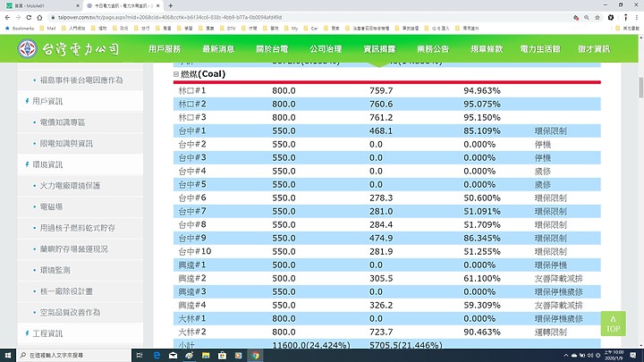Screen dimensions: 644x362
Task: Show hidden system tray icons
Action: click(566, 355)
